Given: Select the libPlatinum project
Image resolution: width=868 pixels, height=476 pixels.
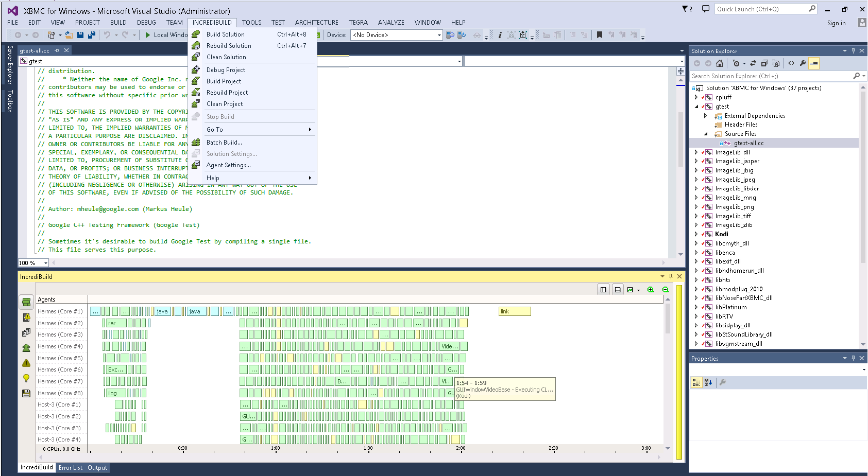Looking at the screenshot, I should (730, 307).
